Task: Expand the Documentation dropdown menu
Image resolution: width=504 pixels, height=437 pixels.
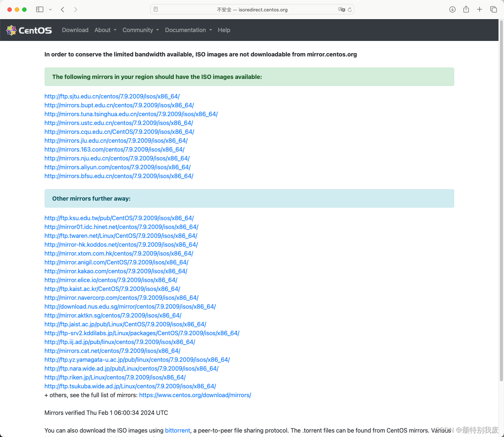Action: (189, 30)
